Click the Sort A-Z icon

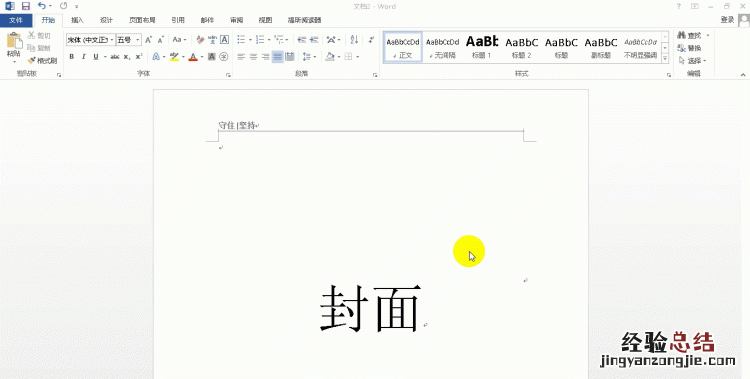(354, 40)
